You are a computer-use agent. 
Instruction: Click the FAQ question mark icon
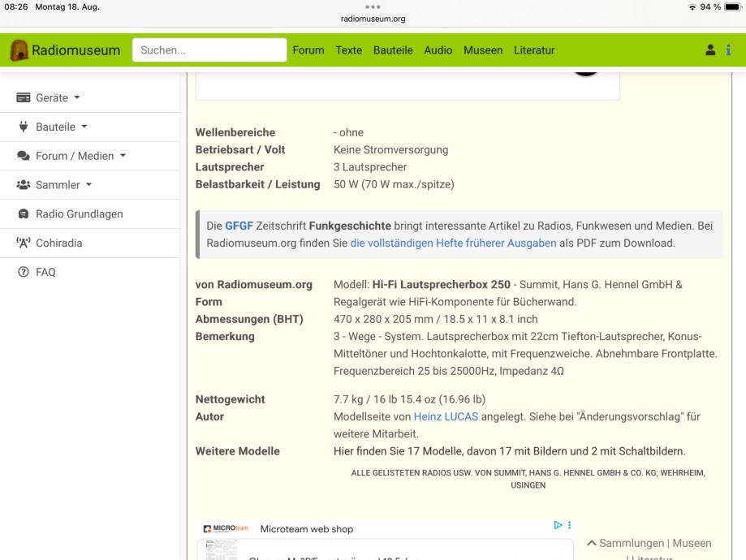tap(24, 273)
